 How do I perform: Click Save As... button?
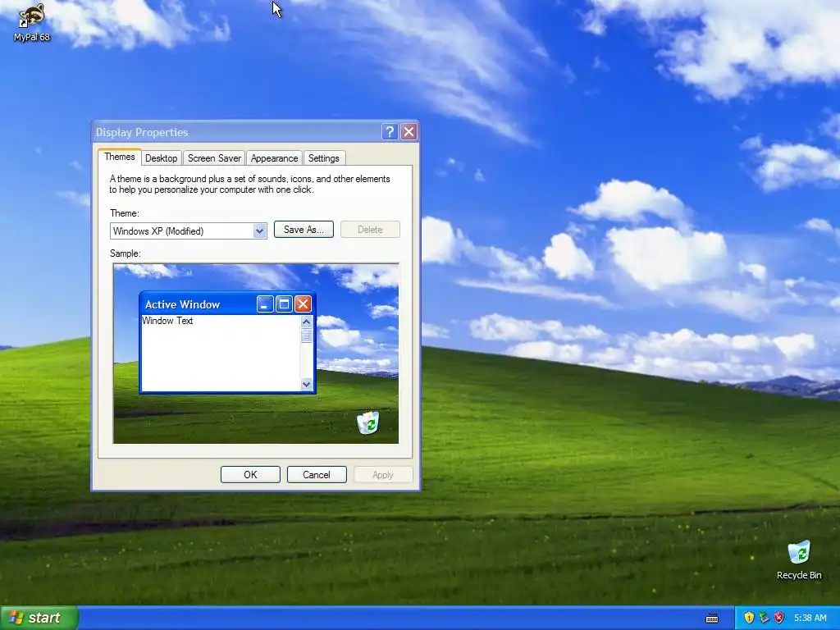(x=304, y=230)
